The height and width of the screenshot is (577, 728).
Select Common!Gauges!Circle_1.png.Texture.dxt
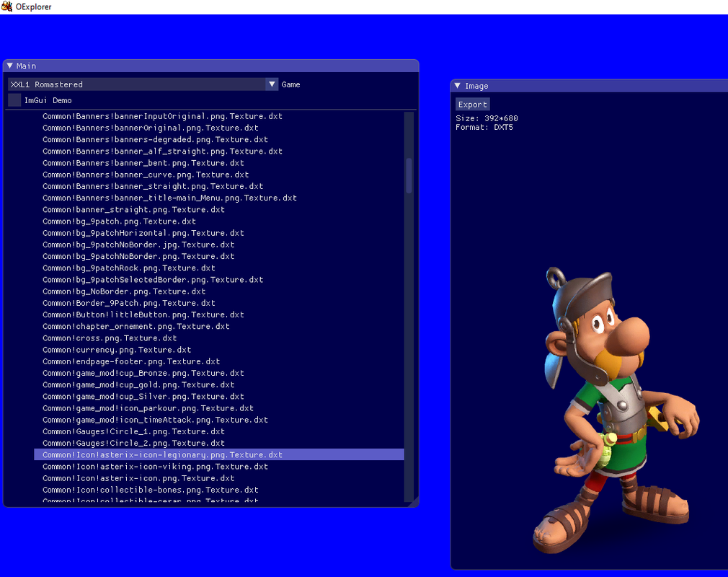[x=218, y=431]
